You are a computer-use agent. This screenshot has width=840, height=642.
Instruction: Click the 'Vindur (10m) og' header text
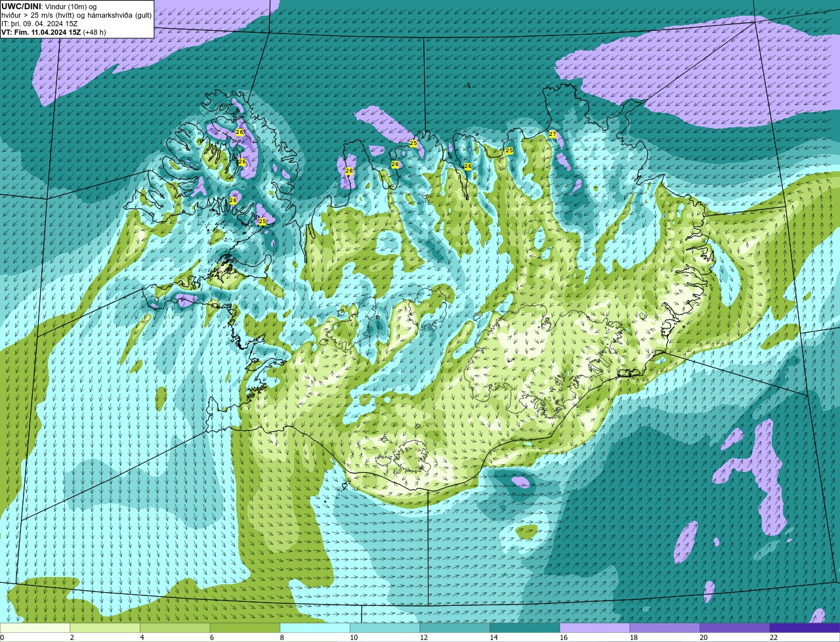70,7
